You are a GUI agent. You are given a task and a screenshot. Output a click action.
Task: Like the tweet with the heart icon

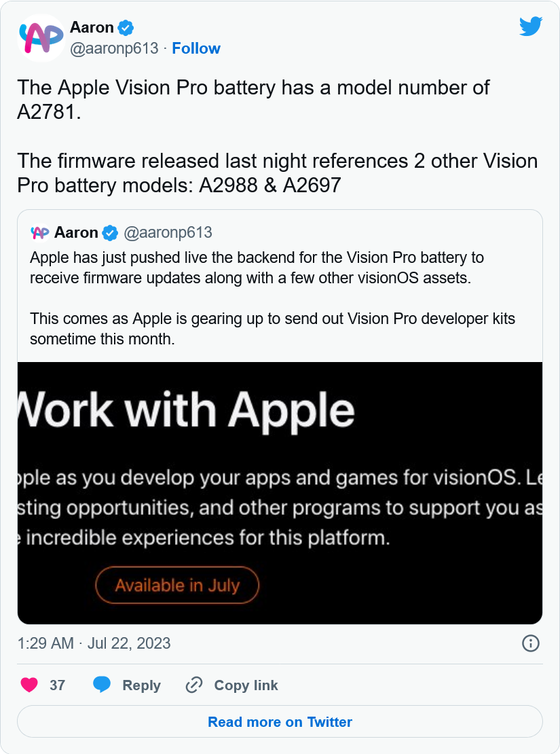(x=29, y=685)
